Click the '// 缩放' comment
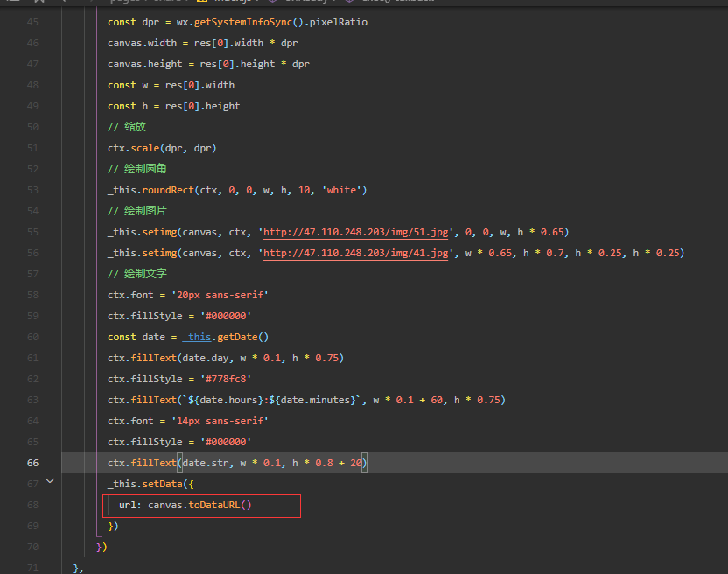728x574 pixels. [127, 127]
